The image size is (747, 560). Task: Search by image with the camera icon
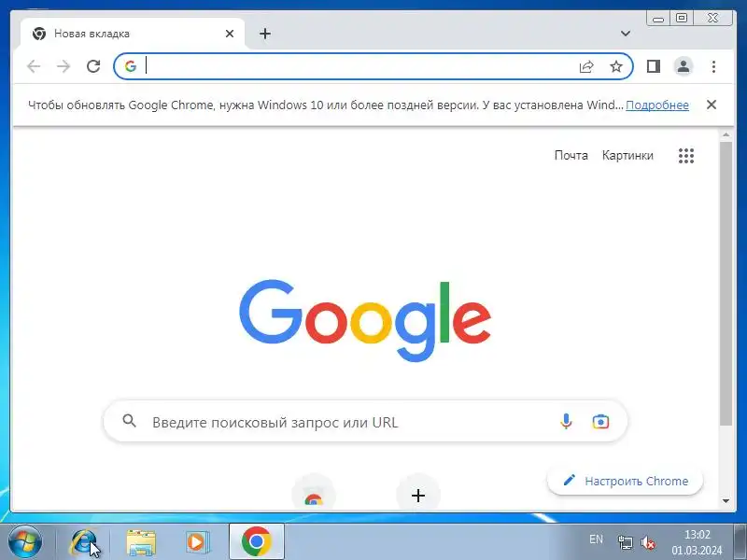[600, 422]
